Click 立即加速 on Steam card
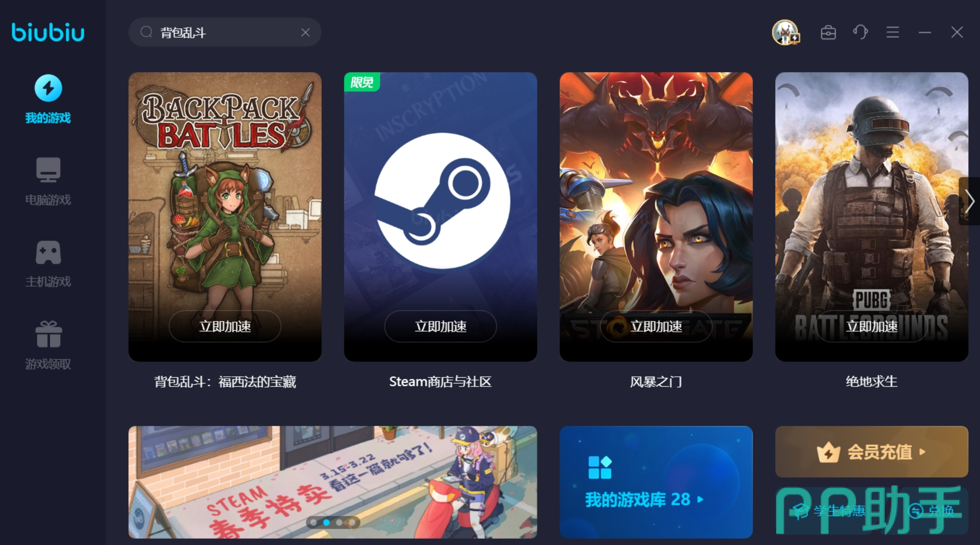Image resolution: width=980 pixels, height=545 pixels. click(440, 326)
